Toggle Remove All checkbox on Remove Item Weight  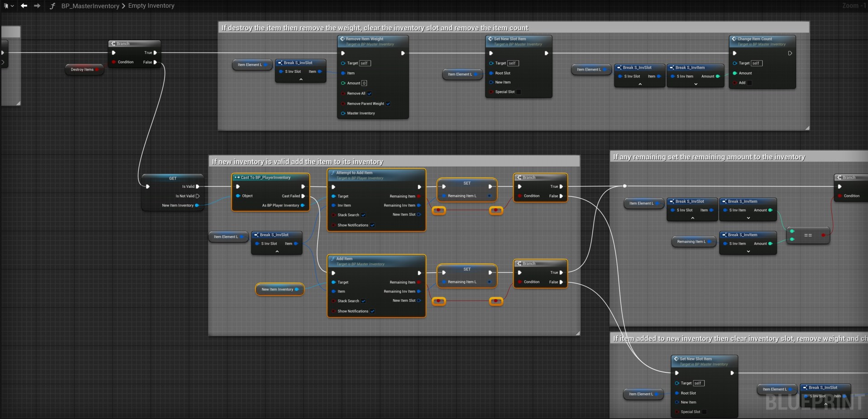[369, 94]
